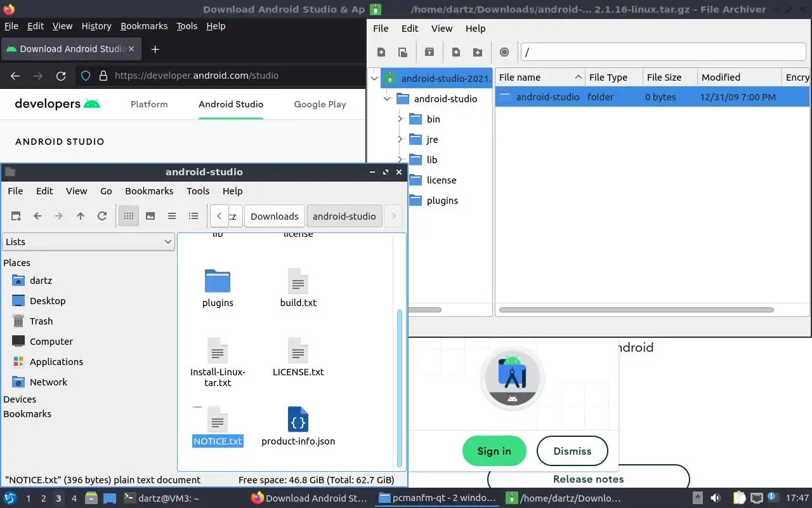Open the Downloads path button
Viewport: 812px width, 508px height.
point(274,216)
